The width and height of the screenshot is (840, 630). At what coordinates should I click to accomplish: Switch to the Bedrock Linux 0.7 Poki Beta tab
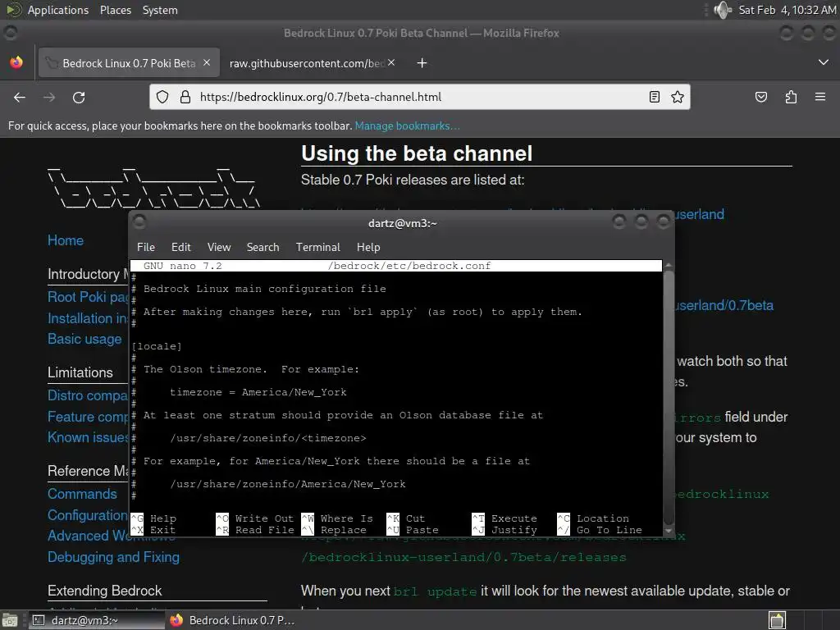point(129,63)
